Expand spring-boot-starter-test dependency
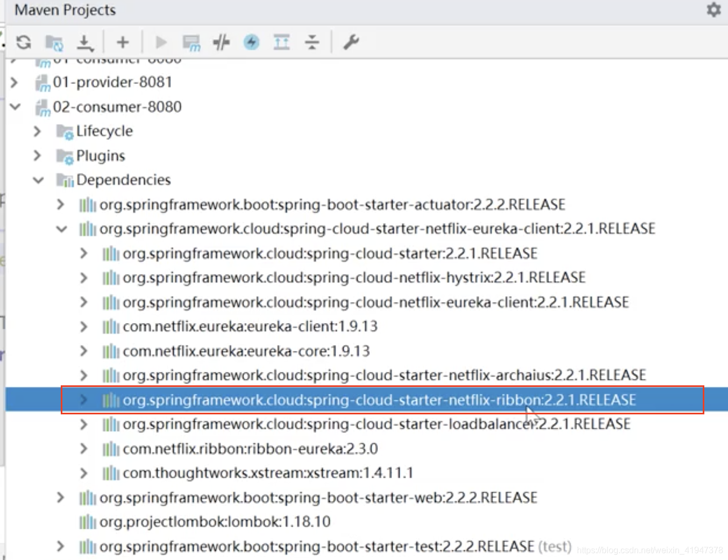Image resolution: width=728 pixels, height=560 pixels. (60, 547)
